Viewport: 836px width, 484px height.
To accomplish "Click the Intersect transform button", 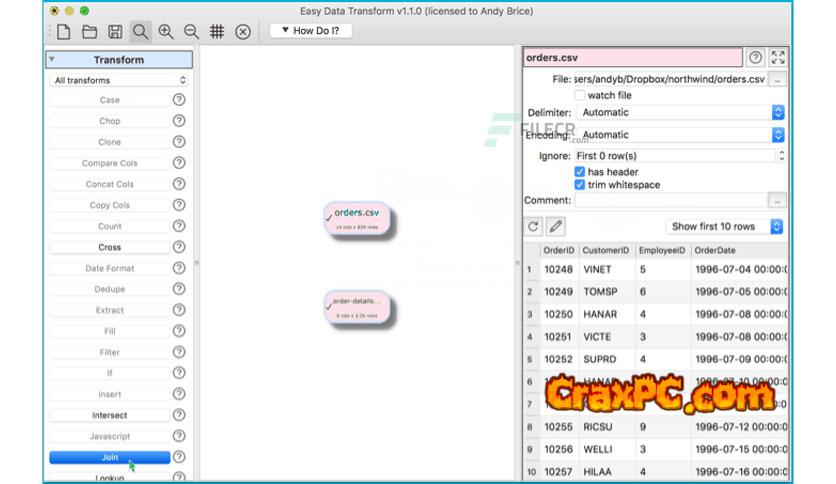I will tap(109, 415).
